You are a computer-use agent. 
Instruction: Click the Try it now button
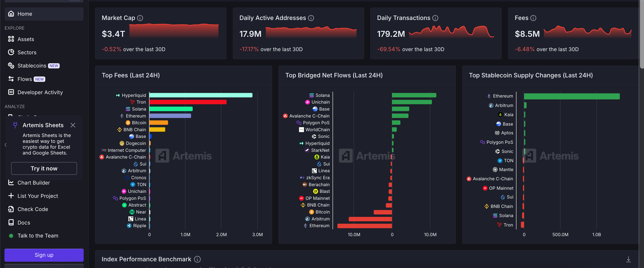point(44,168)
